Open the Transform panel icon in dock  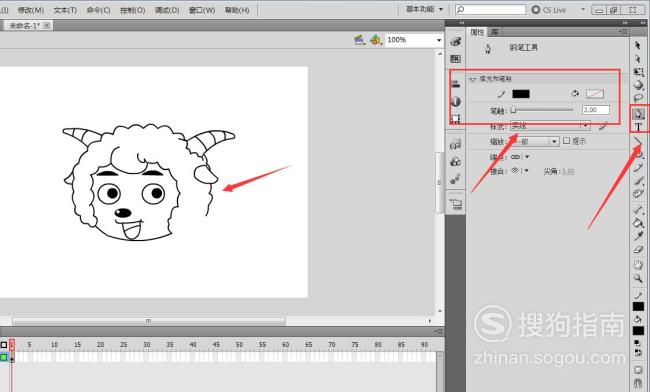(x=456, y=119)
